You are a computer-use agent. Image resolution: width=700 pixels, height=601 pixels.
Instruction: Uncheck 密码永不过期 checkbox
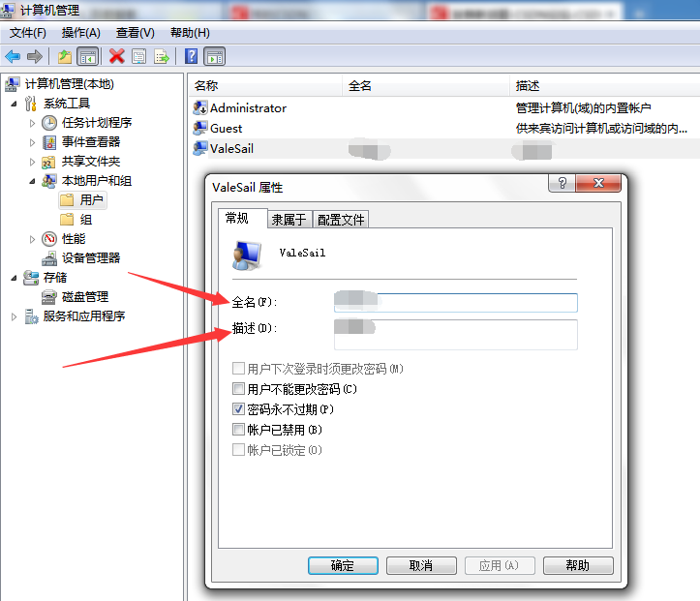tap(238, 408)
